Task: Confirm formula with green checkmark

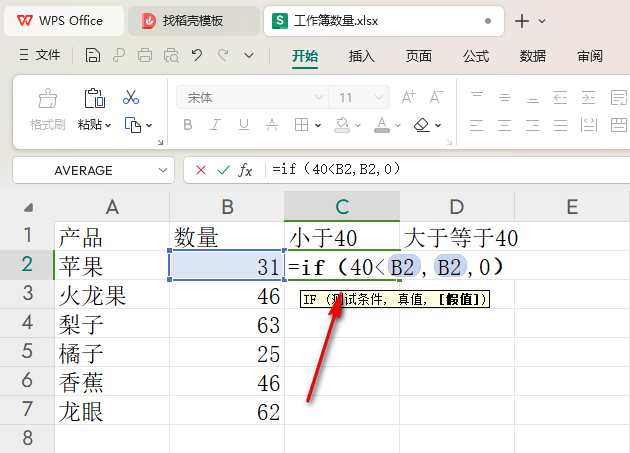Action: (223, 170)
